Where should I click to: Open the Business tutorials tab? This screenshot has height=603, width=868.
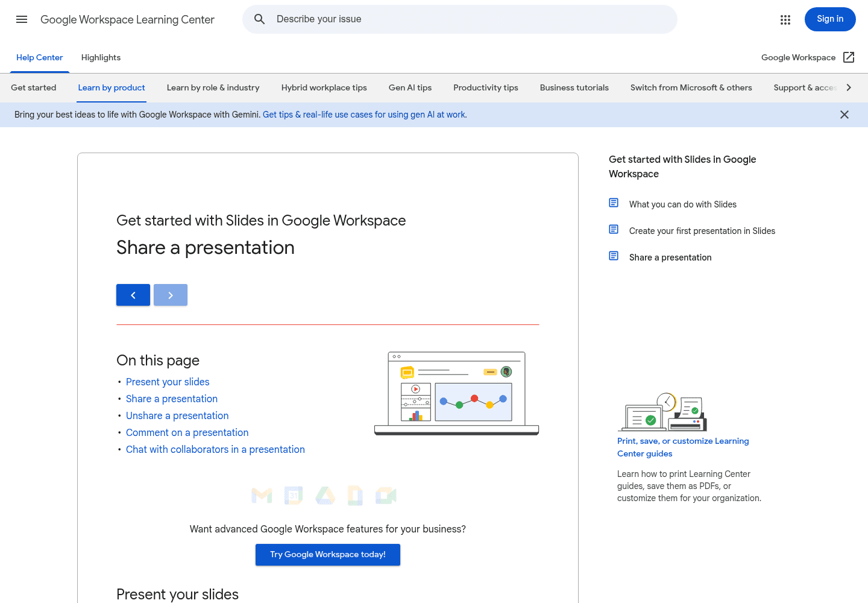(574, 87)
